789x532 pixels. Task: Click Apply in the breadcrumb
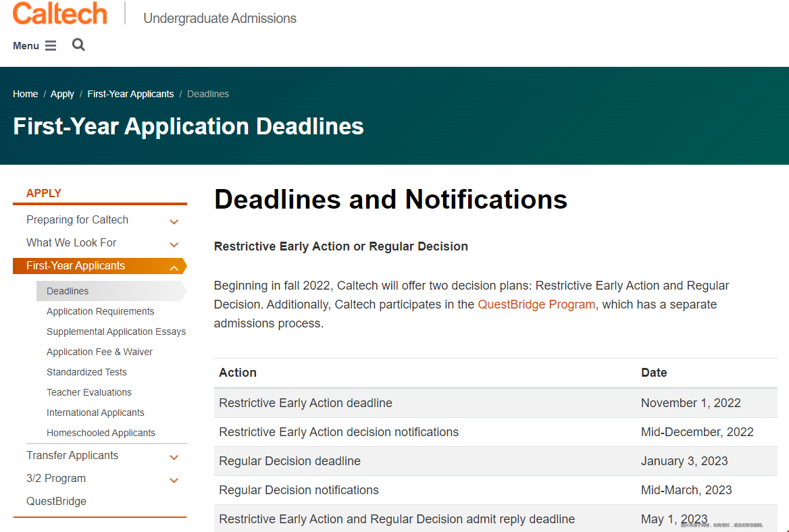coord(62,94)
